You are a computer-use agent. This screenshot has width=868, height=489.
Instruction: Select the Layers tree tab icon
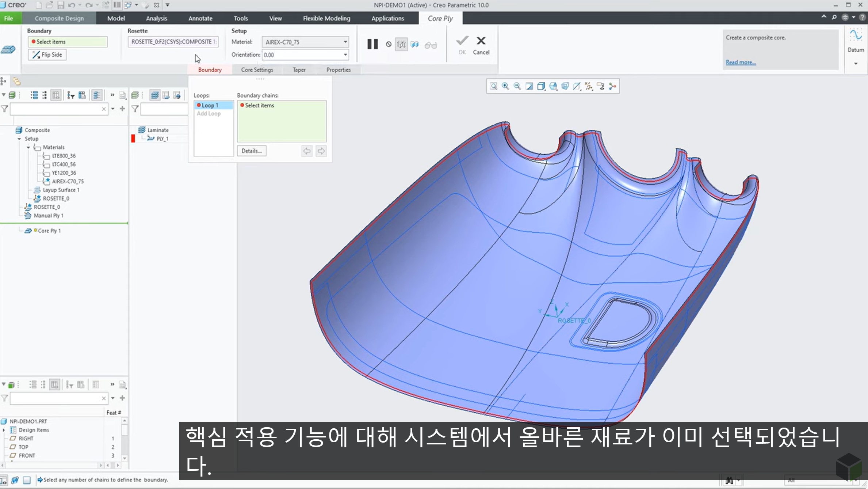tap(16, 81)
